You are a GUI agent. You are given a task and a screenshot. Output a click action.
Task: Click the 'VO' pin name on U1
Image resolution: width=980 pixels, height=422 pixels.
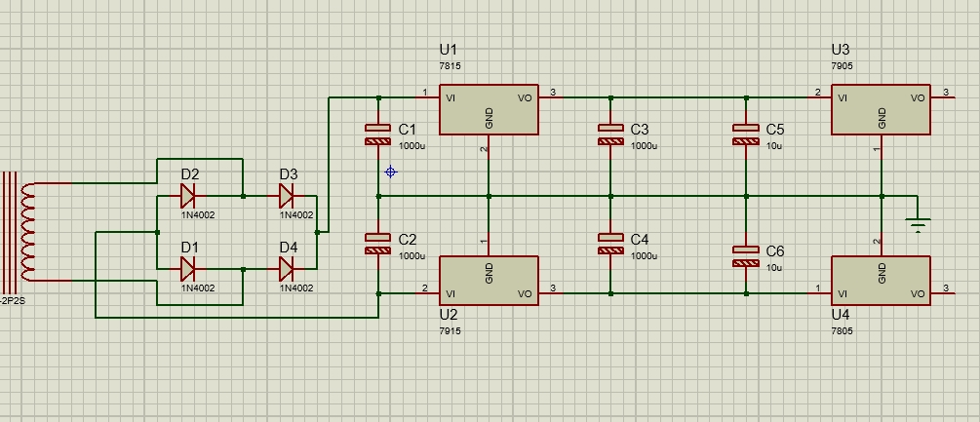525,98
